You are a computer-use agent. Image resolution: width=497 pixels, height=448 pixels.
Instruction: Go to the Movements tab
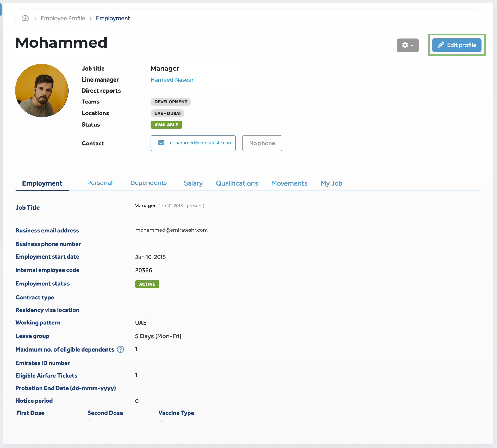coord(289,183)
